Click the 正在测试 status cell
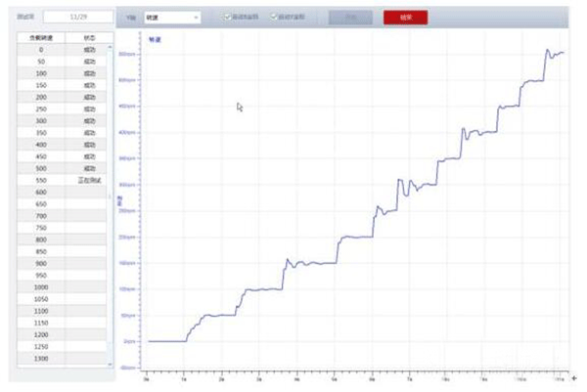The image size is (587, 392). (89, 180)
